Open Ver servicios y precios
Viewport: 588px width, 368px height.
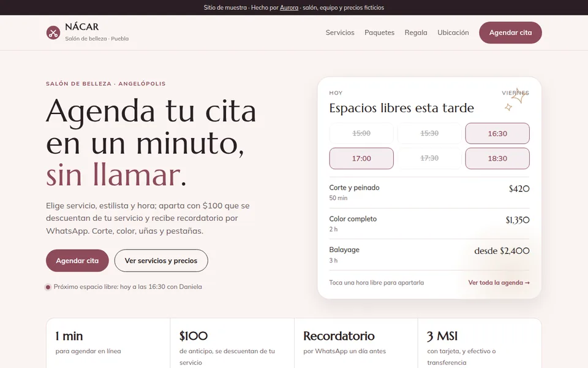[161, 261]
